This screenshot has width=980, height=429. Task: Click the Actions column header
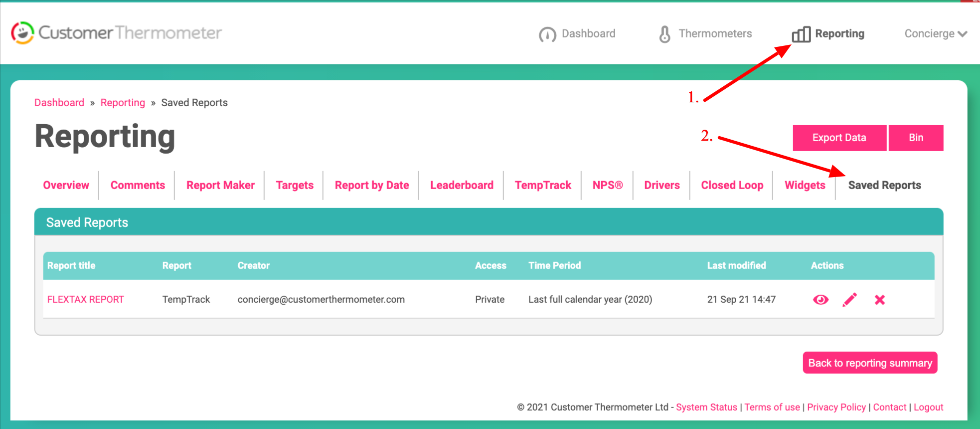point(827,265)
